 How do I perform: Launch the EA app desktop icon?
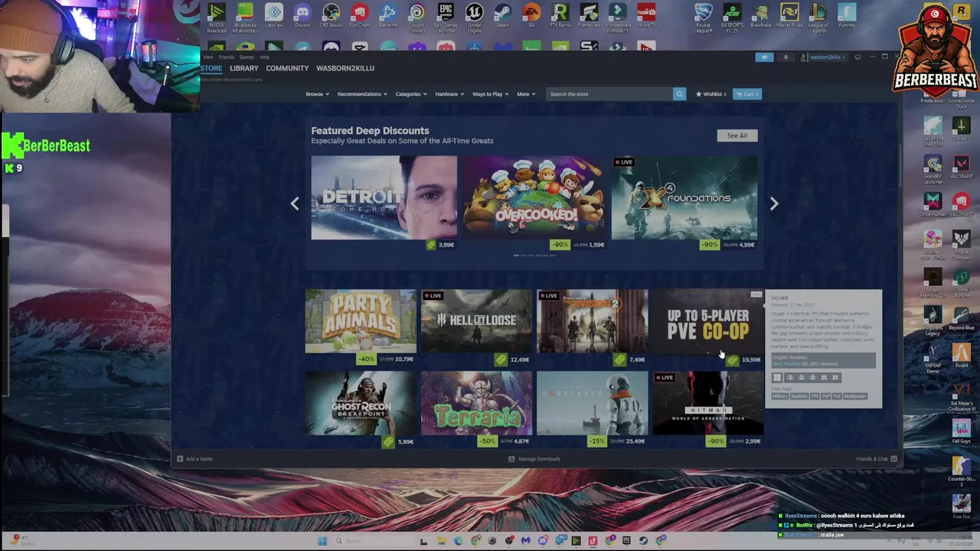point(531,17)
